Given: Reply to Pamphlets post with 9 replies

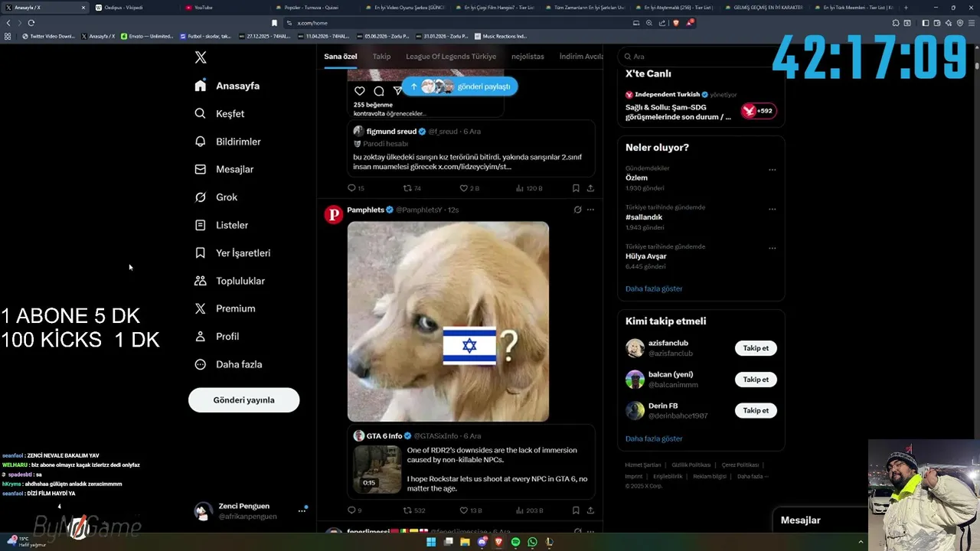Looking at the screenshot, I should click(354, 510).
